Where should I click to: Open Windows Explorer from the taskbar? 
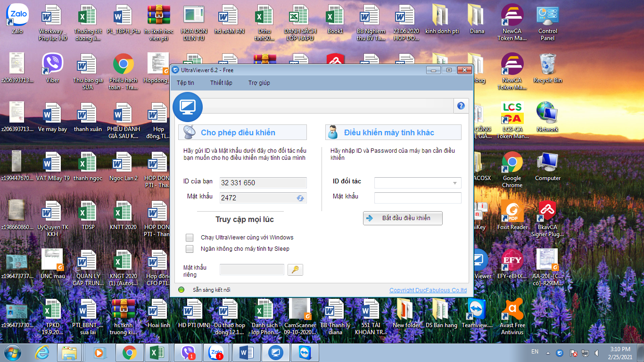point(70,353)
